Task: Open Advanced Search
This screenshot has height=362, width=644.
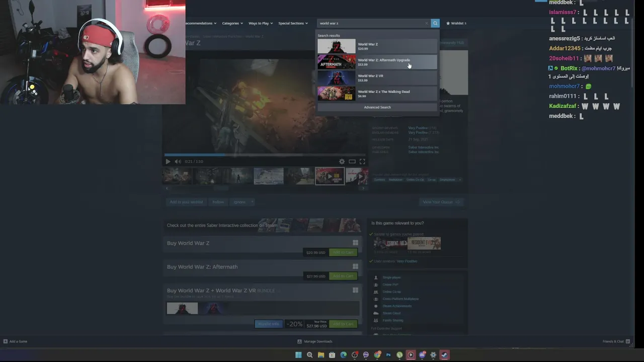Action: pos(377,107)
